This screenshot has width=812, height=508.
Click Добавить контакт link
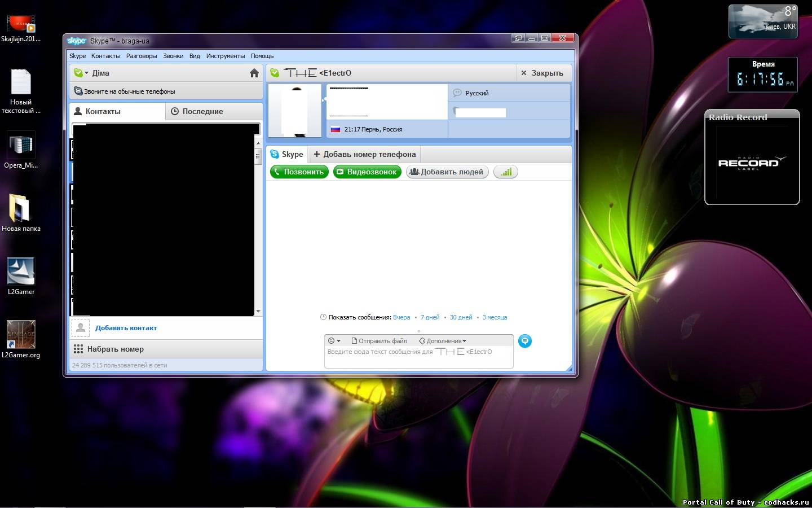[126, 328]
